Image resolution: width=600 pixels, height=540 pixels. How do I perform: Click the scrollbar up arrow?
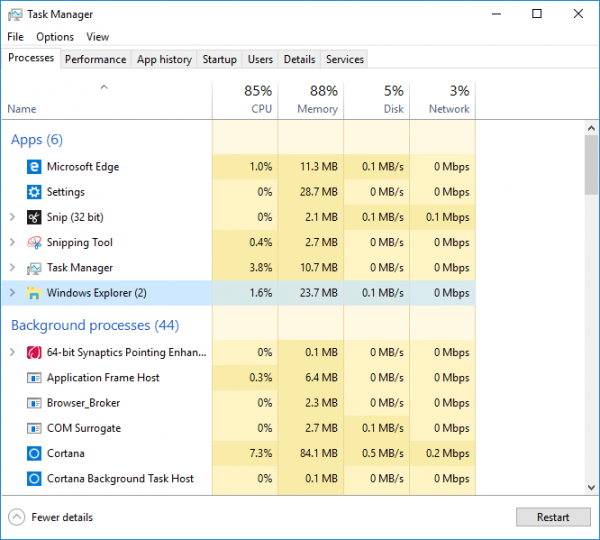click(x=592, y=128)
